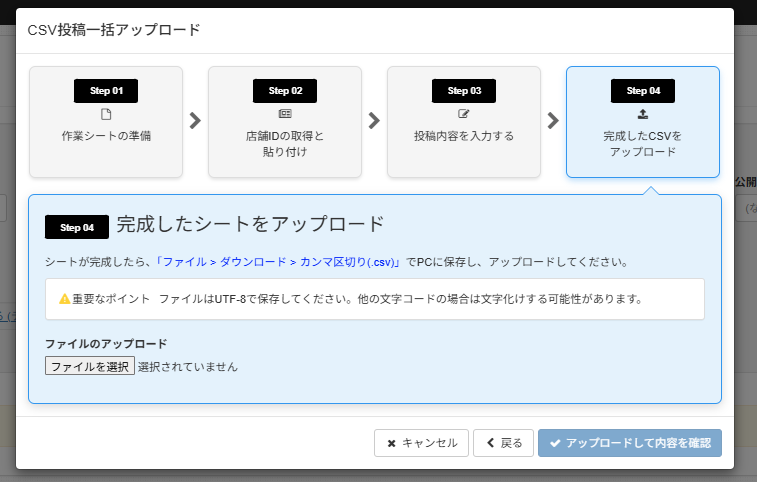Click the chevron between Step 01 and Step 02
757x482 pixels.
[x=195, y=121]
